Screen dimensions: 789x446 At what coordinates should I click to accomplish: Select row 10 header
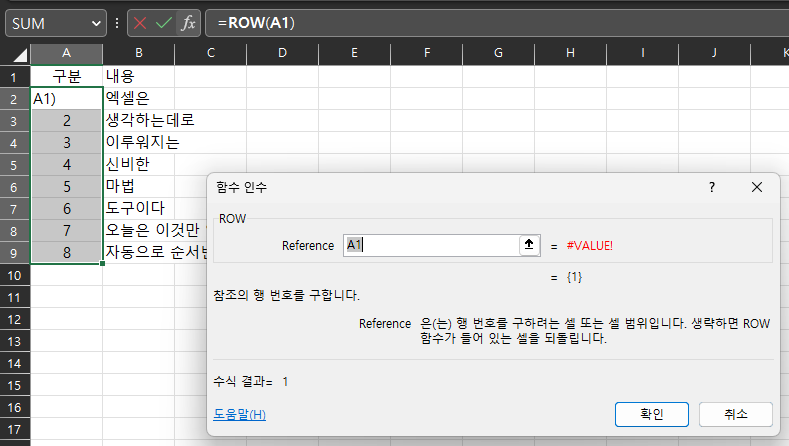15,275
